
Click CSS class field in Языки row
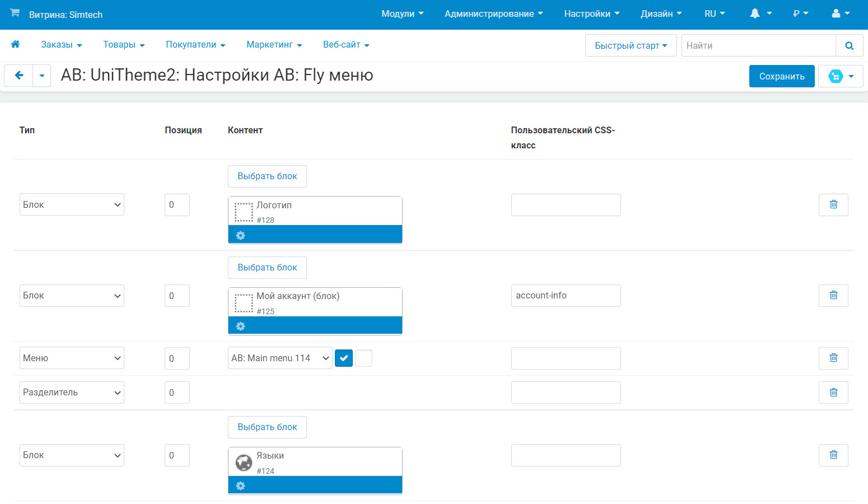(x=566, y=455)
